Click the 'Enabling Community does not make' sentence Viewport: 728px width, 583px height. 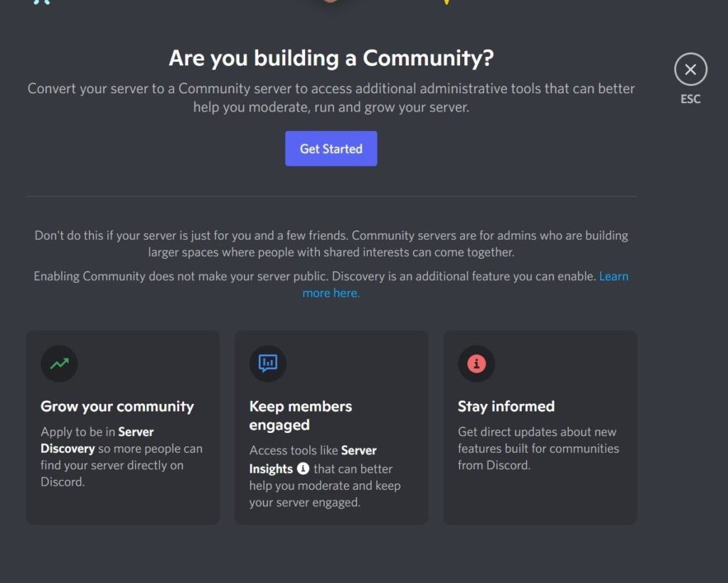pyautogui.click(x=315, y=276)
